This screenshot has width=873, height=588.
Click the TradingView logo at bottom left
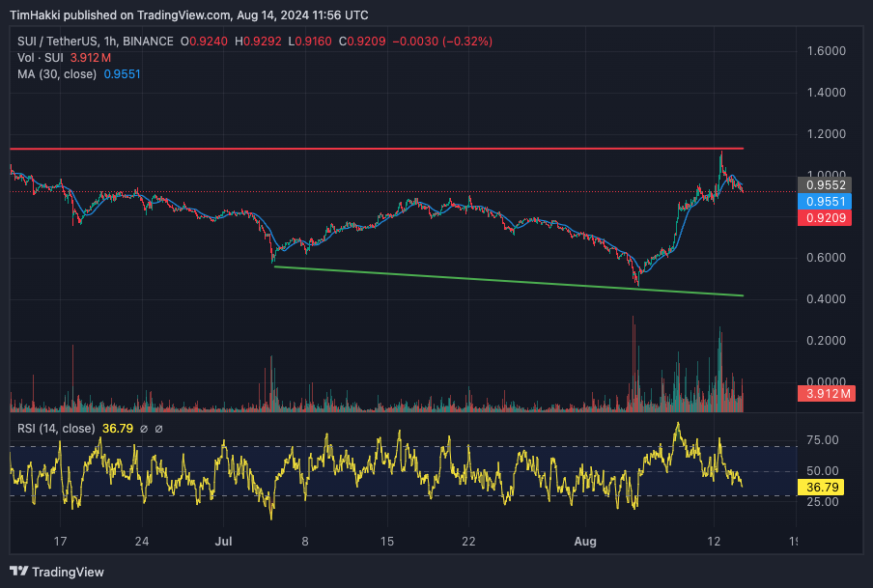click(x=56, y=572)
